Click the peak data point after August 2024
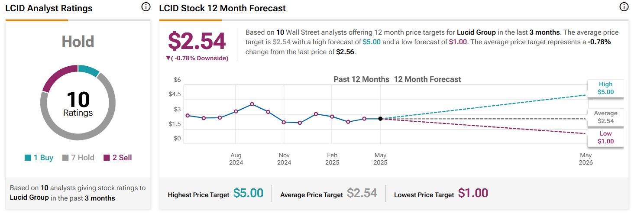The width and height of the screenshot is (644, 217). click(x=252, y=104)
